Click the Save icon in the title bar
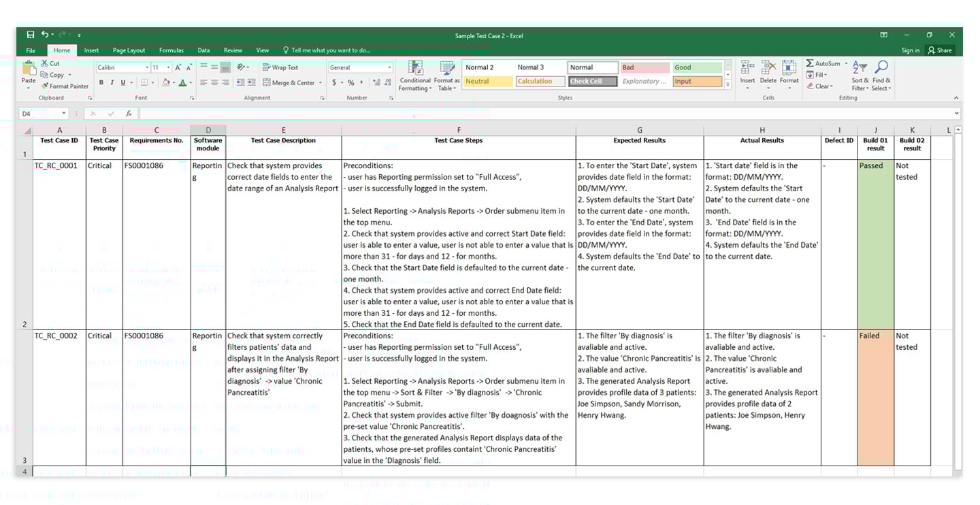980x505 pixels. click(31, 35)
